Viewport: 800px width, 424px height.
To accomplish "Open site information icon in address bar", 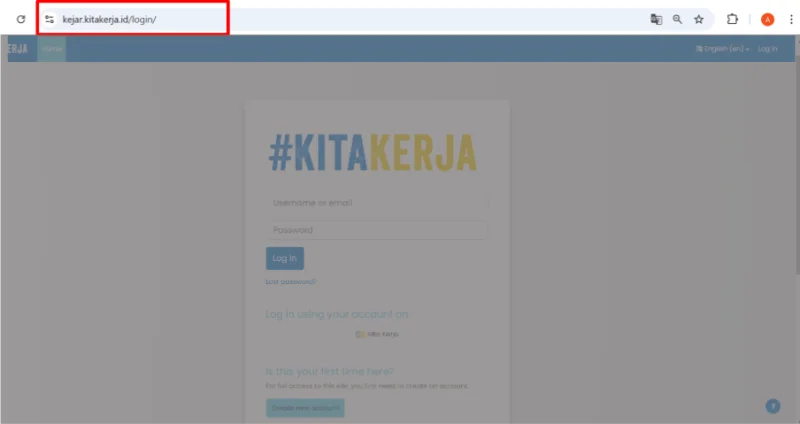I will click(x=49, y=19).
